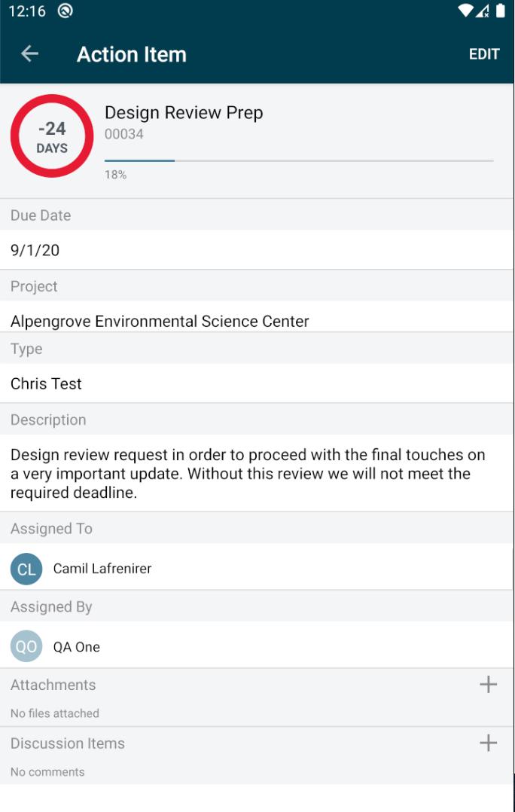Click the red -24 DAYS overdue circle
The image size is (515, 812).
click(52, 136)
